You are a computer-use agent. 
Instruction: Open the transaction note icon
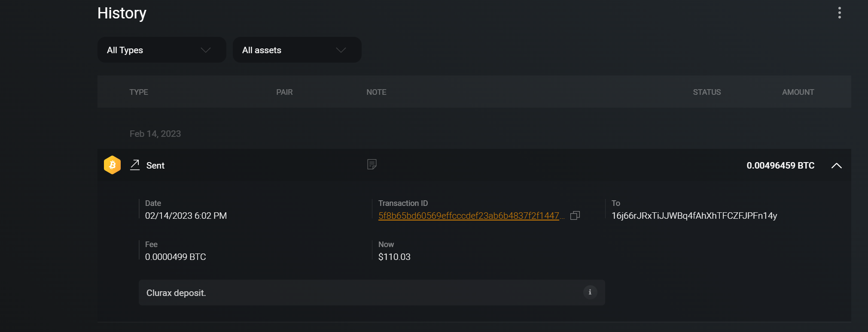point(372,164)
